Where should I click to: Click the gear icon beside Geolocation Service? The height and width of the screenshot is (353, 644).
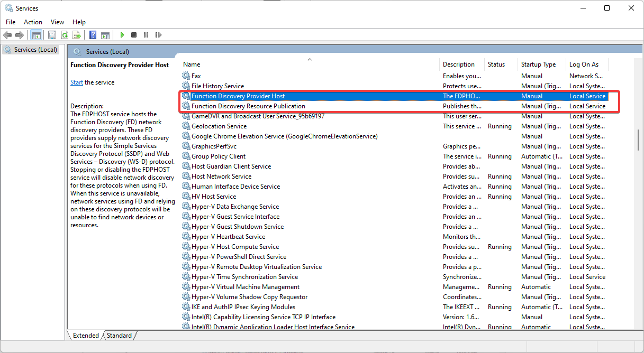point(186,126)
